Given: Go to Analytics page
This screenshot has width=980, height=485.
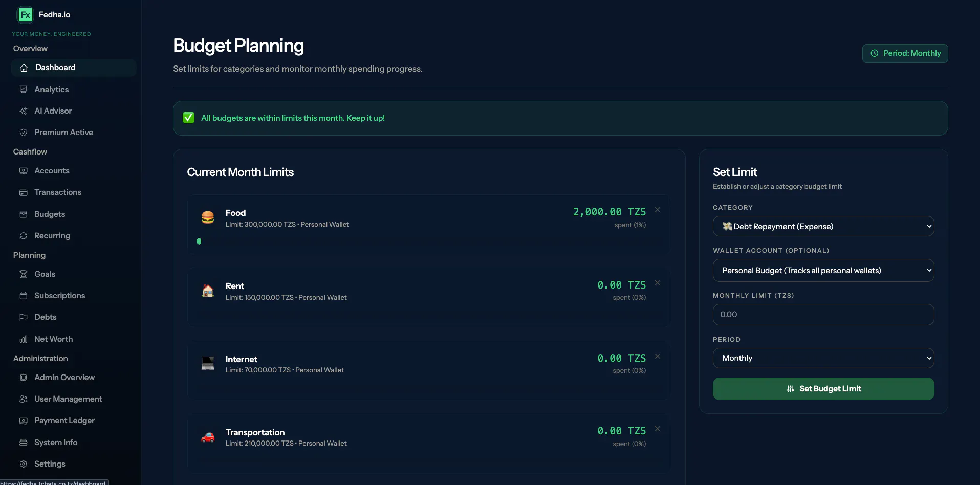Looking at the screenshot, I should [73, 90].
